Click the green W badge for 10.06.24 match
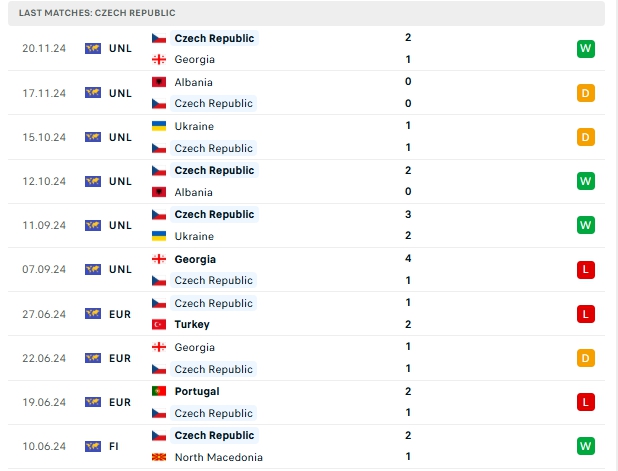This screenshot has width=618, height=471. click(x=585, y=446)
